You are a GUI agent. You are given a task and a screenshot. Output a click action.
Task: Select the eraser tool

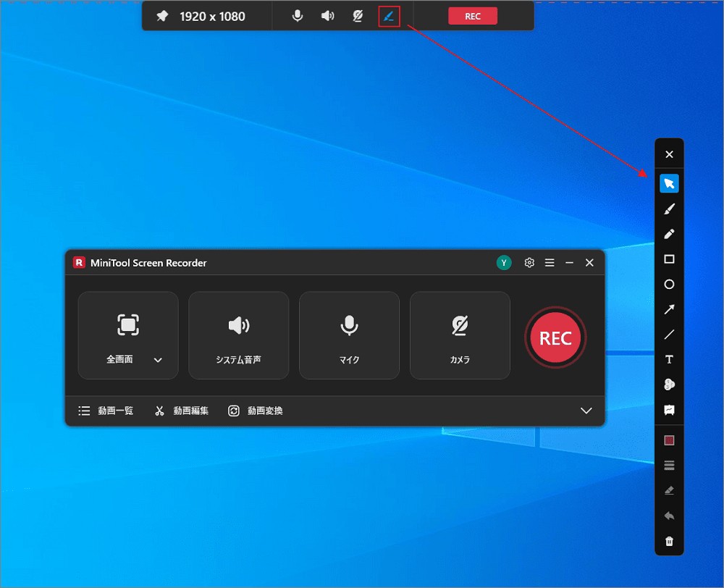pos(669,490)
